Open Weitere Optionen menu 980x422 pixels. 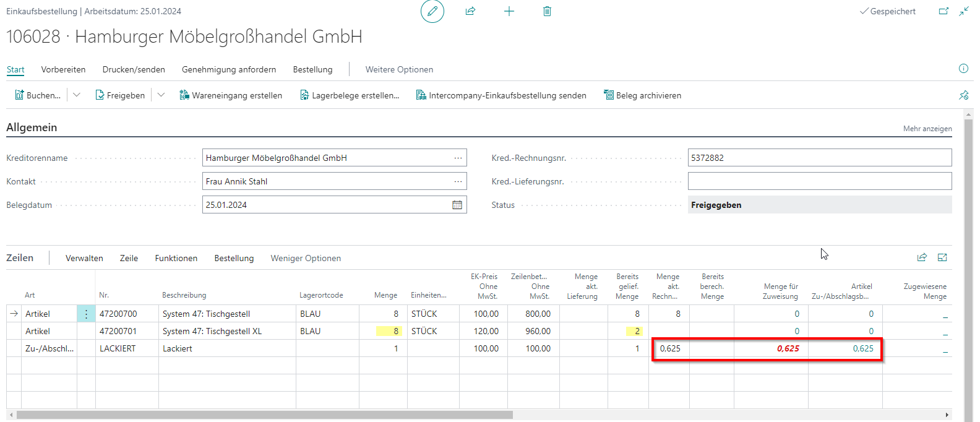tap(399, 69)
